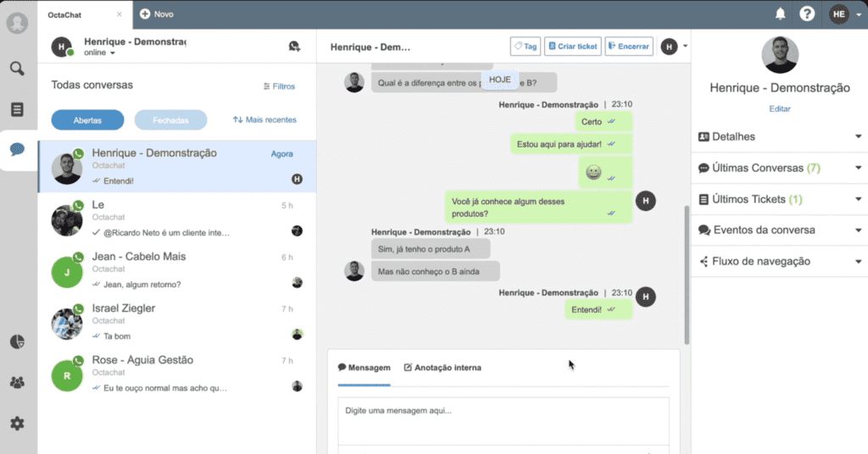Image resolution: width=868 pixels, height=454 pixels.
Task: Open the Le conversation
Action: point(177,219)
